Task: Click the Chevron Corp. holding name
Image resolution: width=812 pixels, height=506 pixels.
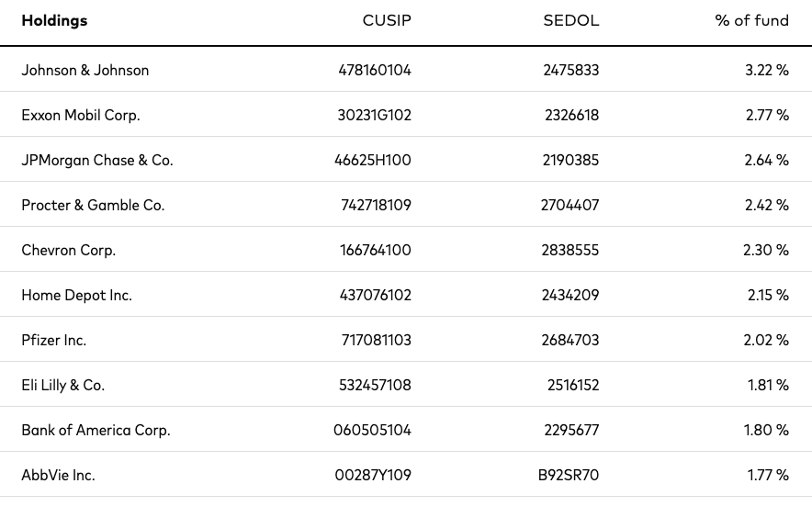Action: [x=68, y=250]
